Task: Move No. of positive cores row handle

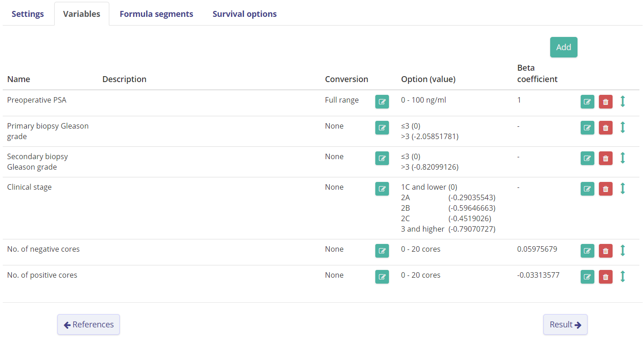Action: coord(623,277)
